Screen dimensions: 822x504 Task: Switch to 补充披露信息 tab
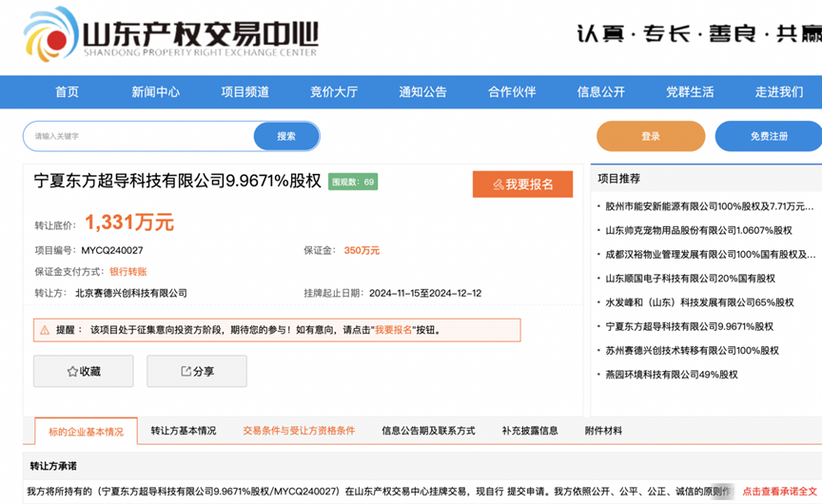point(530,431)
